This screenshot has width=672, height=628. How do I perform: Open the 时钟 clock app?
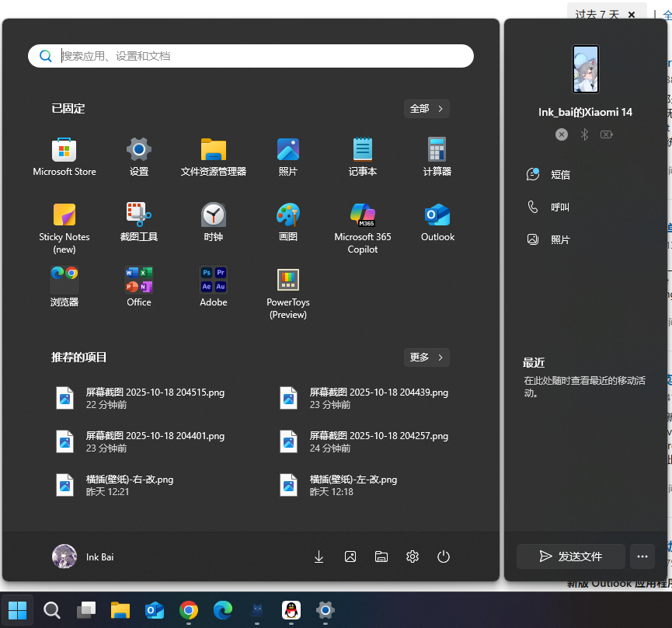coord(214,222)
